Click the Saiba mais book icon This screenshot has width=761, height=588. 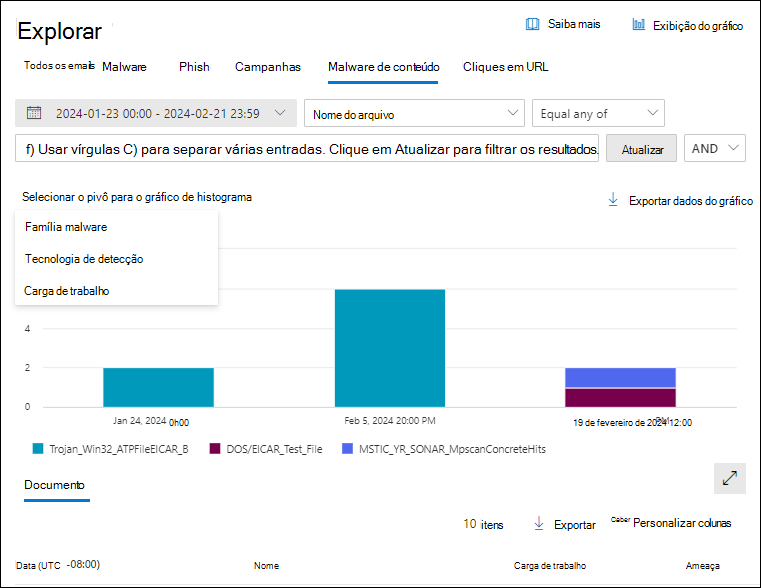coord(532,24)
